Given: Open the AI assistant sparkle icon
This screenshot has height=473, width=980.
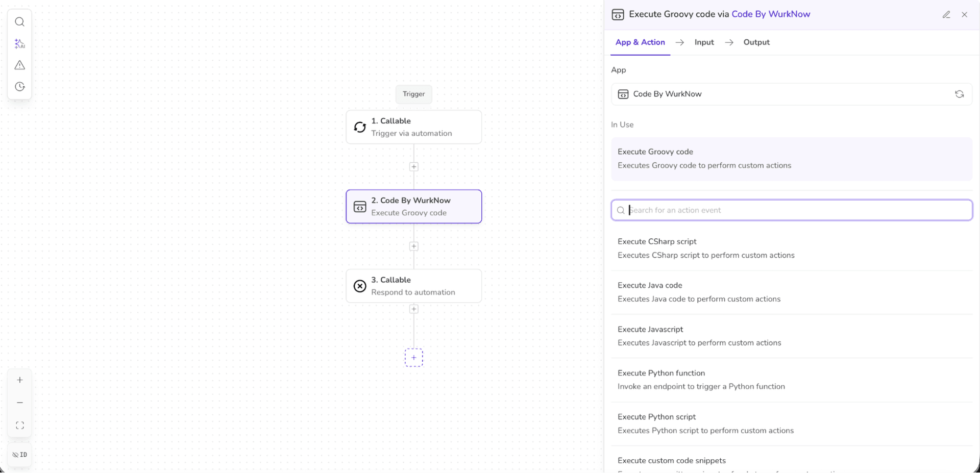Looking at the screenshot, I should pos(19,44).
